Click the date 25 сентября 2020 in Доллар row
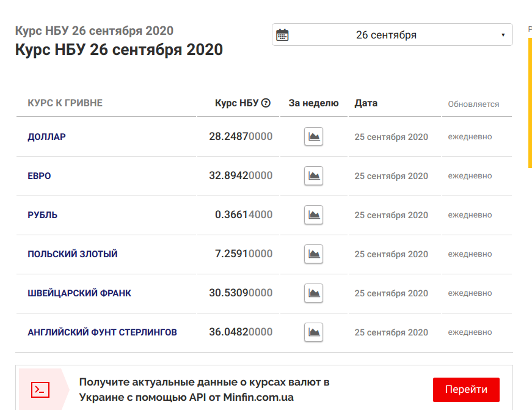The height and width of the screenshot is (410, 532). point(391,137)
